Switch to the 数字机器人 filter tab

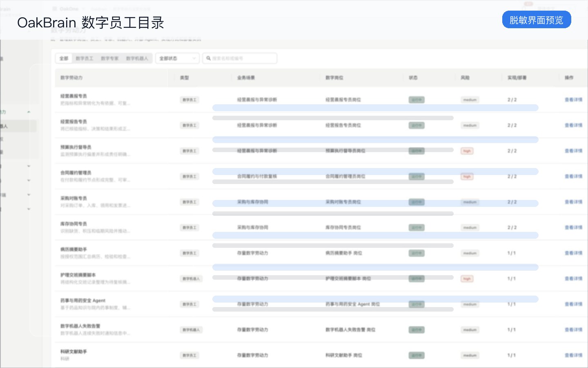tap(137, 58)
